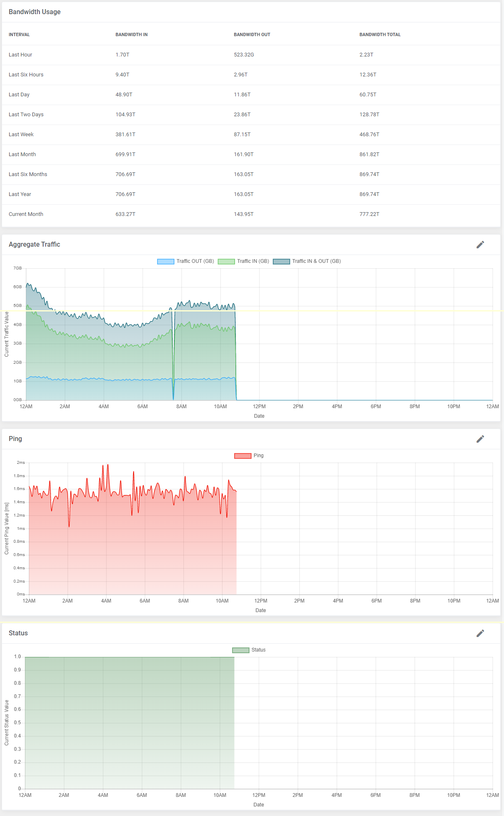Click the 'Last Two Days' row label
The width and height of the screenshot is (504, 816).
coord(26,115)
